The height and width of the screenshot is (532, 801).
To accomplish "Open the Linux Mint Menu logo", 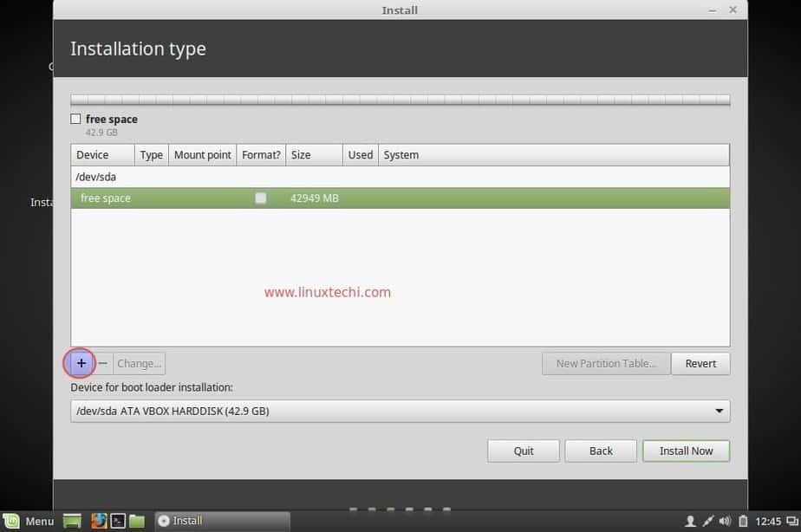I will 10,522.
